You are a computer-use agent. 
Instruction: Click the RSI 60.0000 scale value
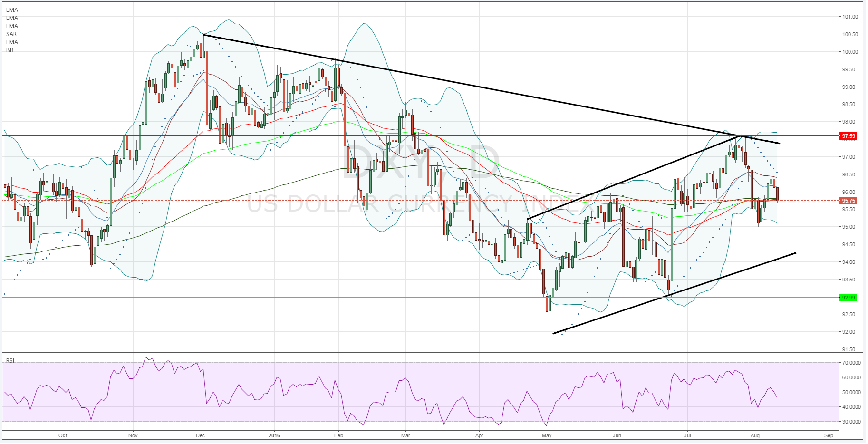tap(851, 377)
